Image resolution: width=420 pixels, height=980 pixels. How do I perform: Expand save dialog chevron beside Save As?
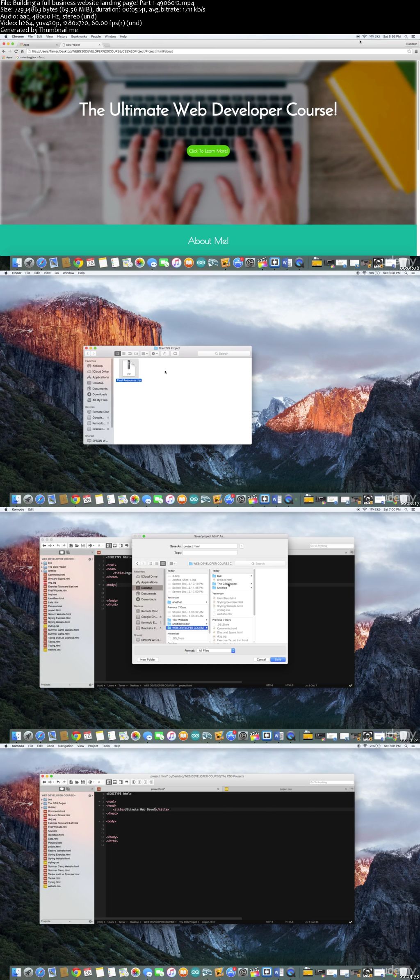[x=242, y=546]
